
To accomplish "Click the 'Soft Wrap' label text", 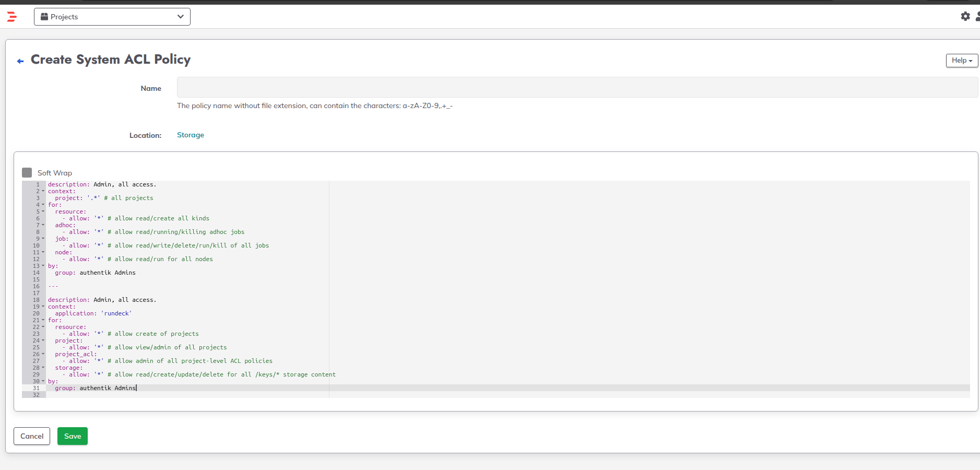I will (55, 173).
